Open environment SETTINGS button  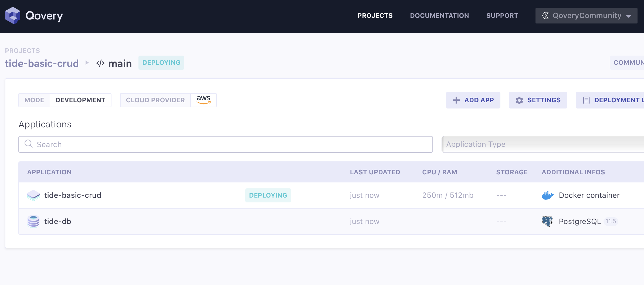[x=538, y=100]
